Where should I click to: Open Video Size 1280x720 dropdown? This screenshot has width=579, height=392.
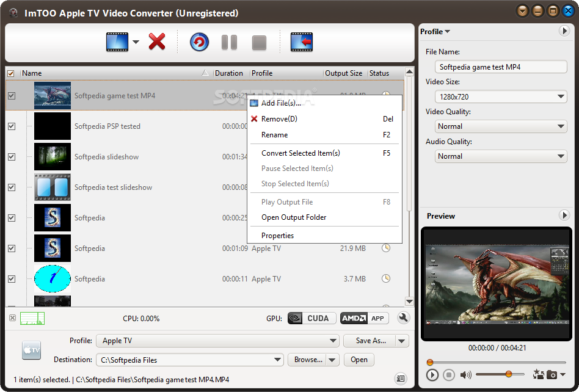click(x=501, y=96)
